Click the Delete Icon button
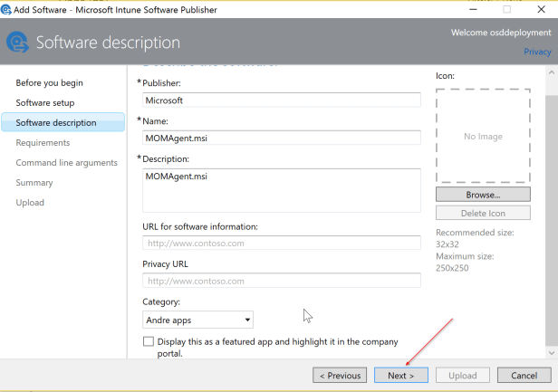558x392 pixels. (483, 213)
